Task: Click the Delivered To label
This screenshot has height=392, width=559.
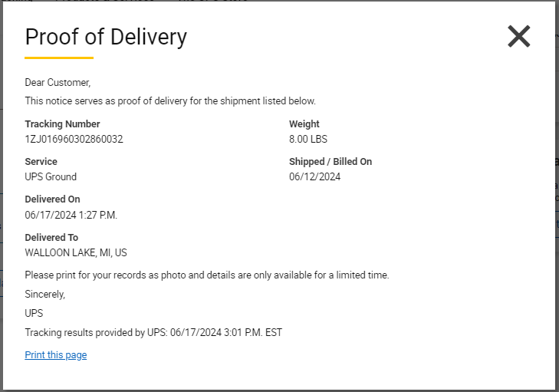Action: pos(51,237)
